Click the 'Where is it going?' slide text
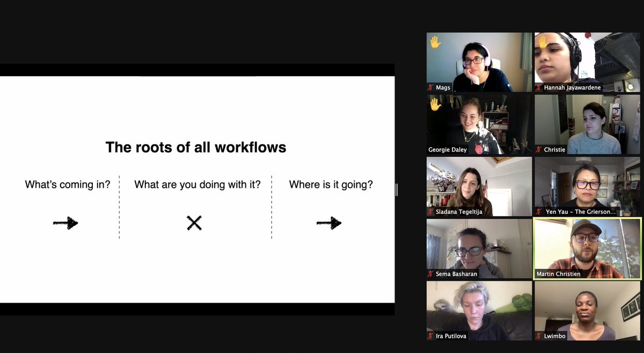Screen dimensions: 644x353 [331, 185]
